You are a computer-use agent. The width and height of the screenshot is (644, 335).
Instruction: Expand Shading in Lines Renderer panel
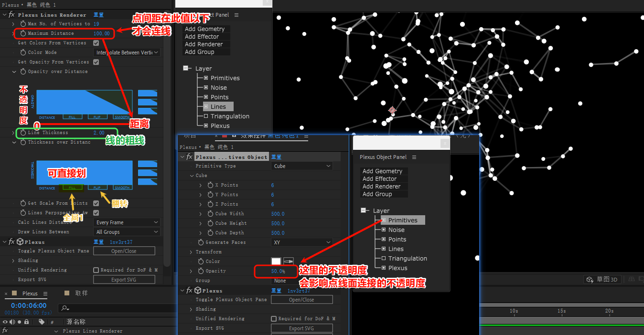(x=13, y=261)
